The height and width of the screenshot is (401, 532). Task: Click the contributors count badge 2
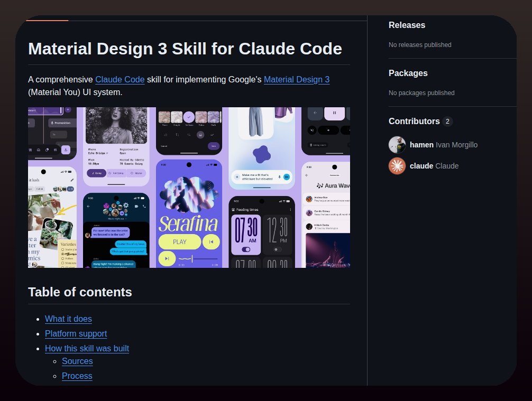(447, 122)
